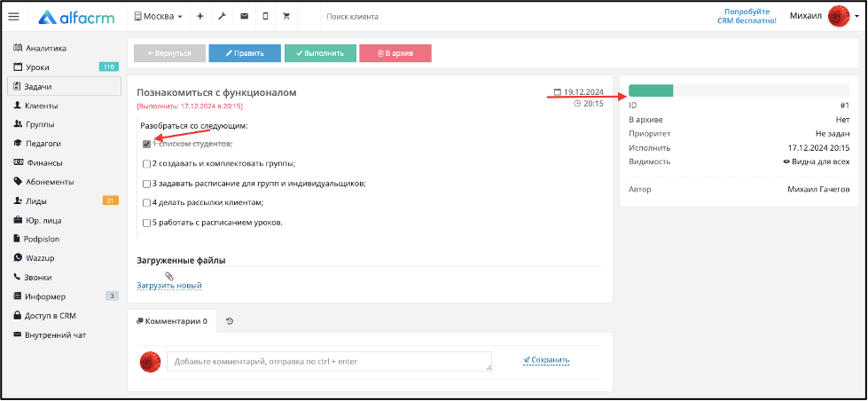Click the Юр. лица briefcase icon
Viewport: 868px width, 401px height.
(17, 220)
